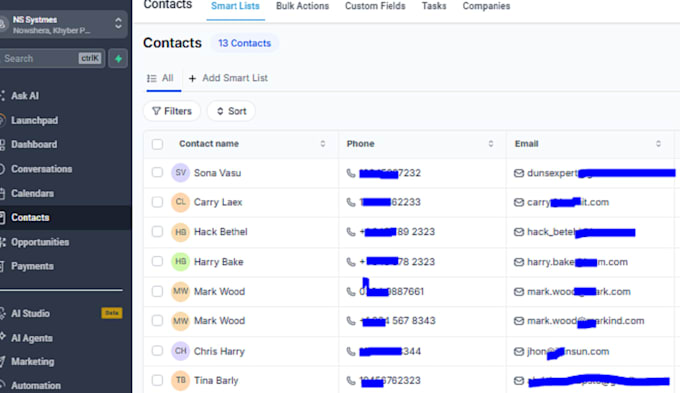This screenshot has height=393, width=680.
Task: Switch to the Bulk Actions tab
Action: 302,6
